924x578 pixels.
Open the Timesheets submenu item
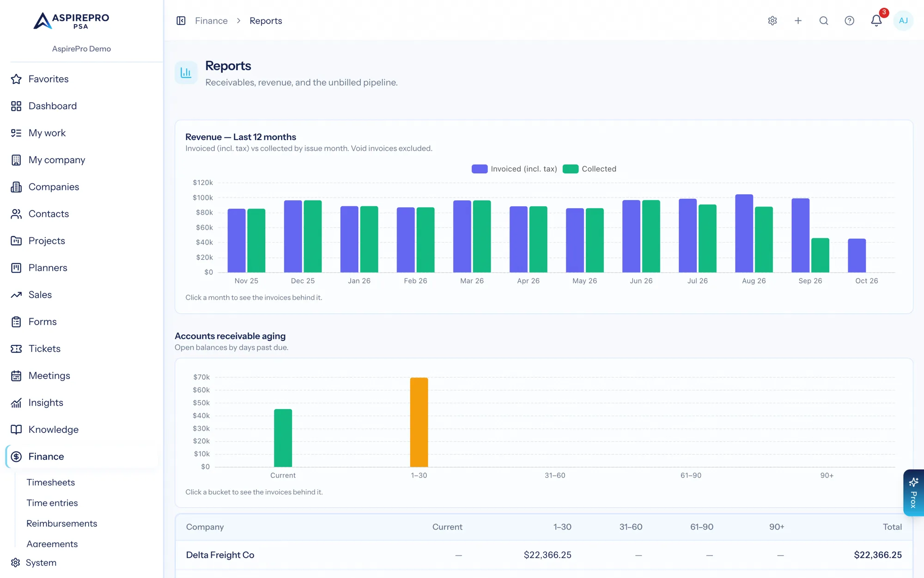(x=50, y=482)
